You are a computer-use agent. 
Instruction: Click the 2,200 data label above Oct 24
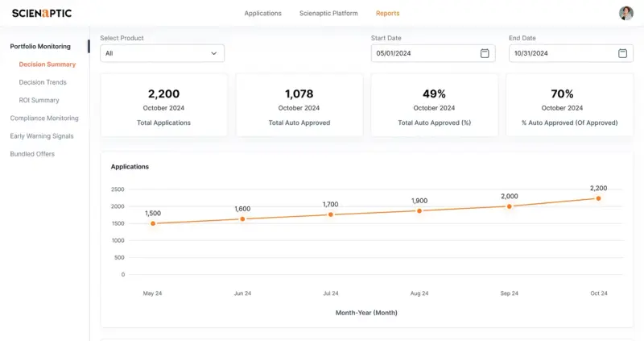tap(598, 188)
